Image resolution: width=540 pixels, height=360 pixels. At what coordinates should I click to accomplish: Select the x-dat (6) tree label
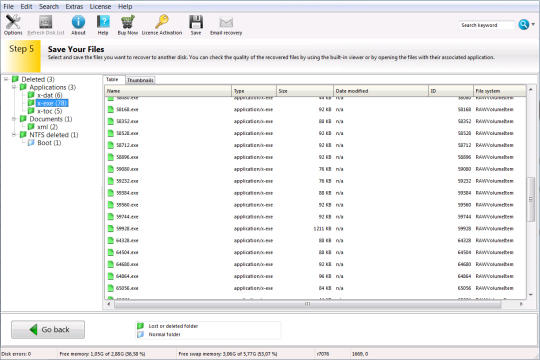[x=50, y=95]
